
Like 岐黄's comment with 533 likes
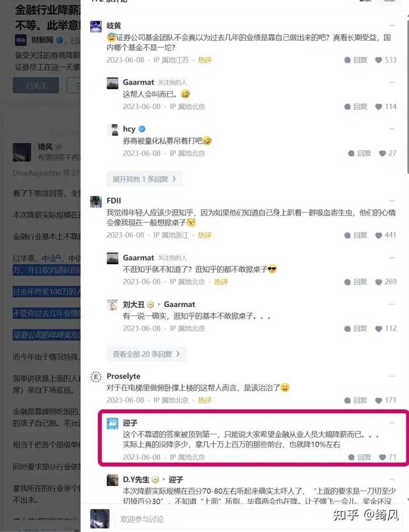[x=386, y=60]
